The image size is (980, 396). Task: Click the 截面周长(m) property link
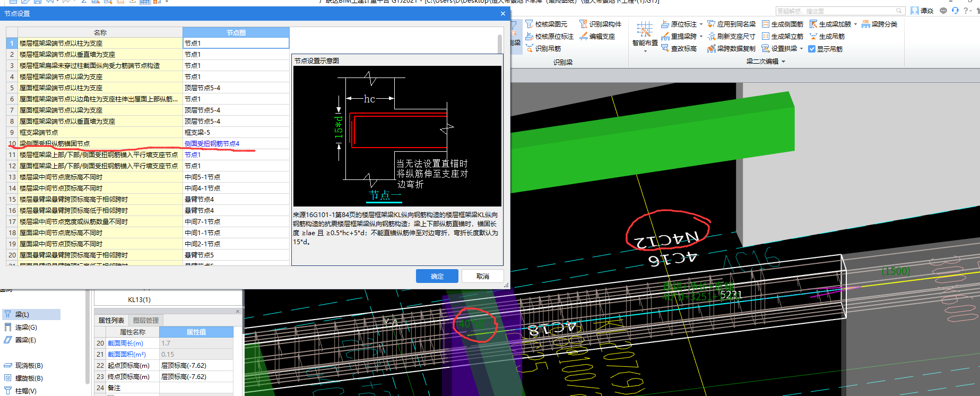[125, 343]
